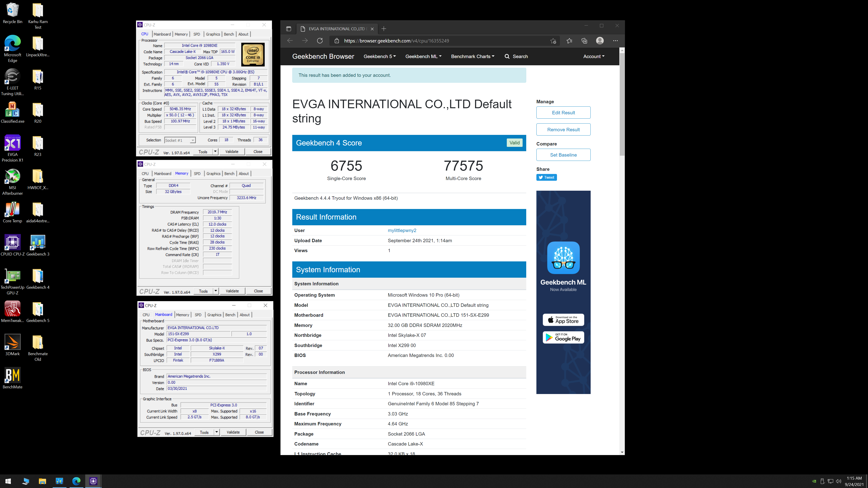Launch the CPUID CPU-Z desktop shortcut
This screenshot has height=488, width=868.
coord(12,246)
